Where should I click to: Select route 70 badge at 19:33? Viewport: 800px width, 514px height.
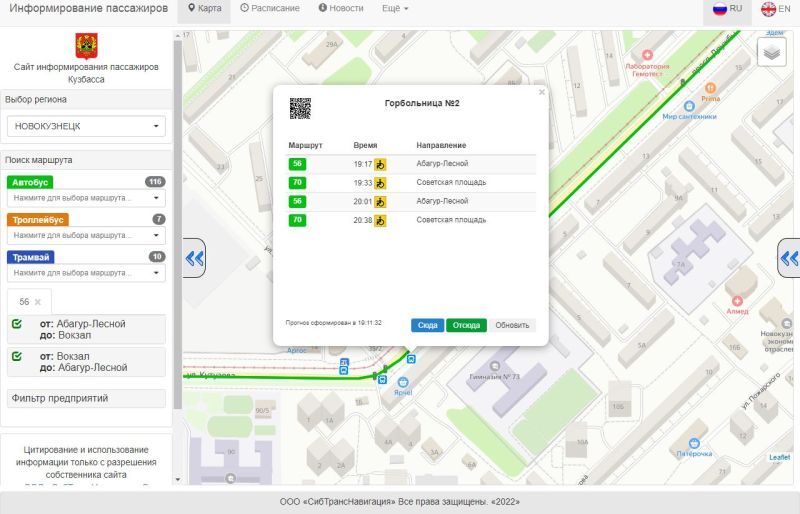[x=297, y=183]
